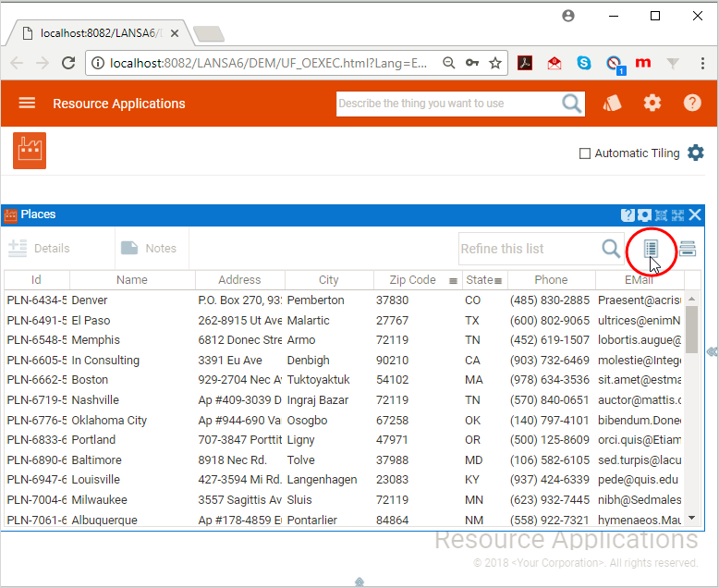Open help for the Places window
Image resolution: width=719 pixels, height=588 pixels.
628,214
